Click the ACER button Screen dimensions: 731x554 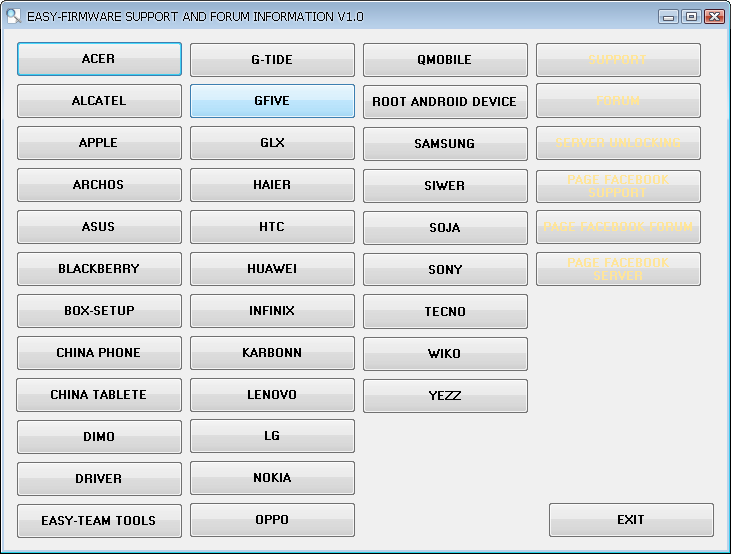[x=99, y=59]
